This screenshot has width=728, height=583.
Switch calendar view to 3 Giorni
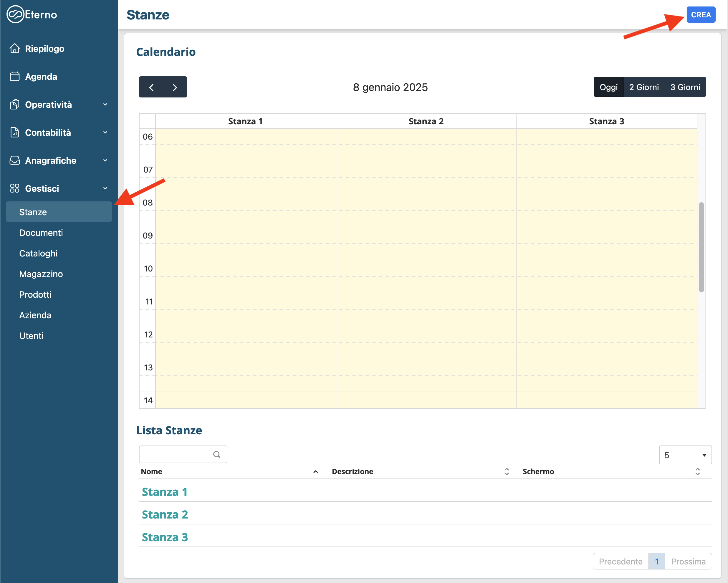point(685,87)
